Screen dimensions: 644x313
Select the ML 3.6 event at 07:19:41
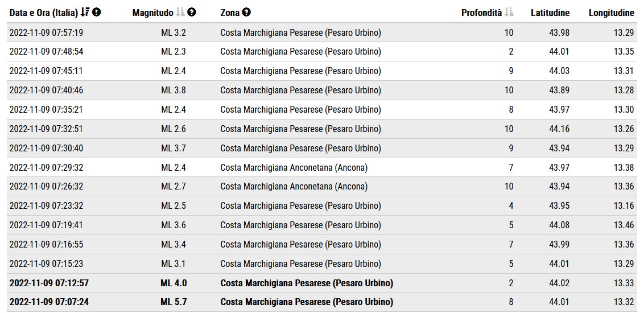click(x=322, y=225)
